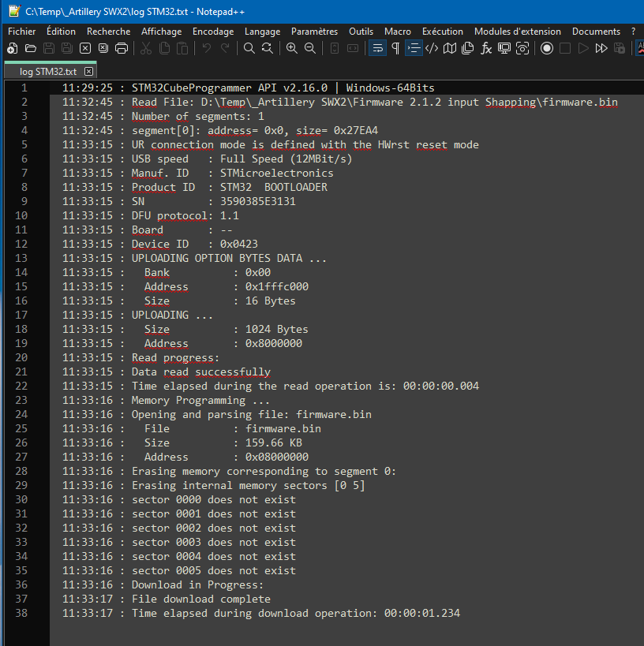The width and height of the screenshot is (644, 646).
Task: Open Find with the magnifier icon
Action: point(249,48)
